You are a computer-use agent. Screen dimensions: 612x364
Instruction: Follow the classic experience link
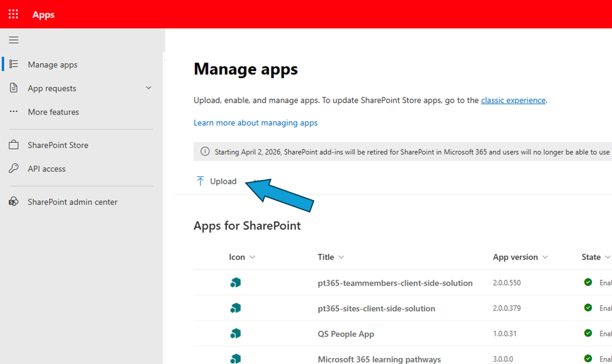513,100
